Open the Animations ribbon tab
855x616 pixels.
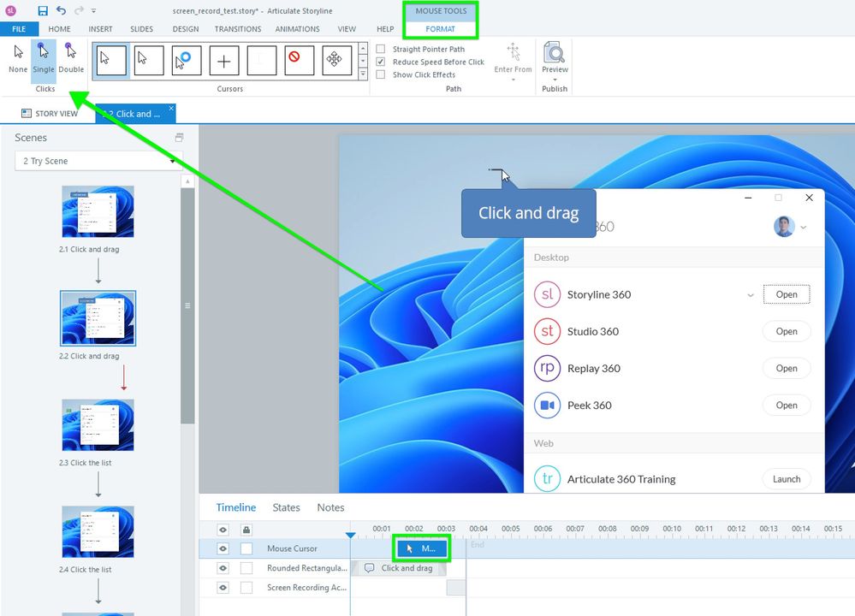click(297, 29)
